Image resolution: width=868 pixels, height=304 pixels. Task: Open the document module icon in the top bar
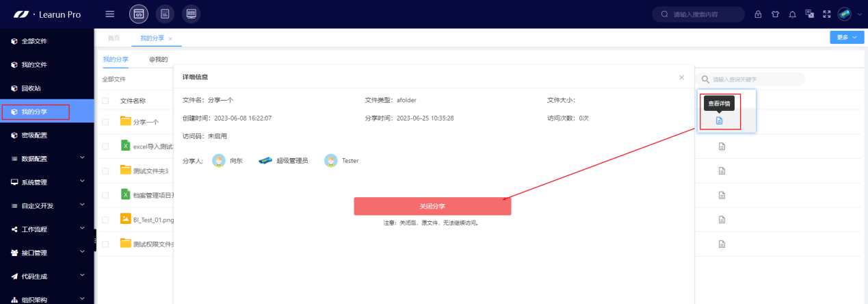164,14
